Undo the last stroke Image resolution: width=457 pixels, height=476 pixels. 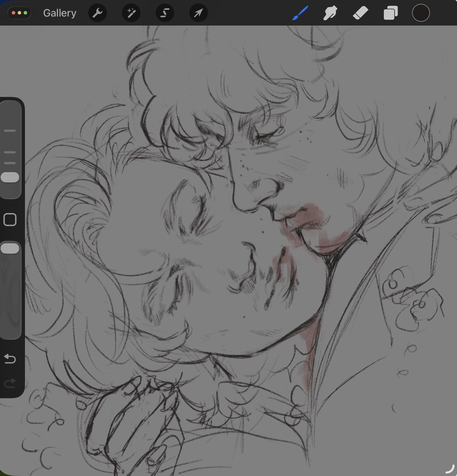point(10,359)
